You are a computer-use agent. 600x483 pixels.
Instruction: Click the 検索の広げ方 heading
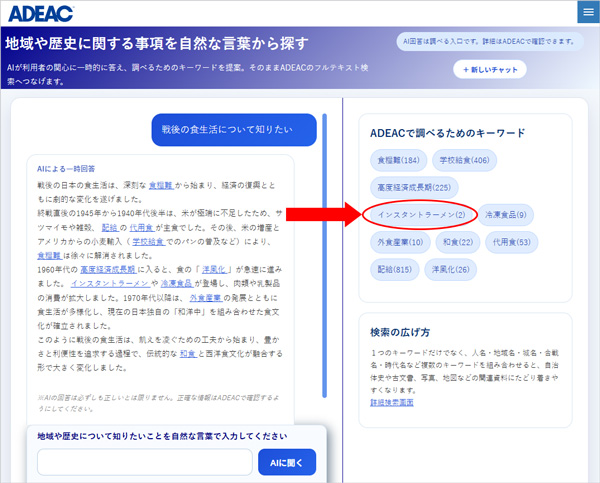click(x=400, y=332)
